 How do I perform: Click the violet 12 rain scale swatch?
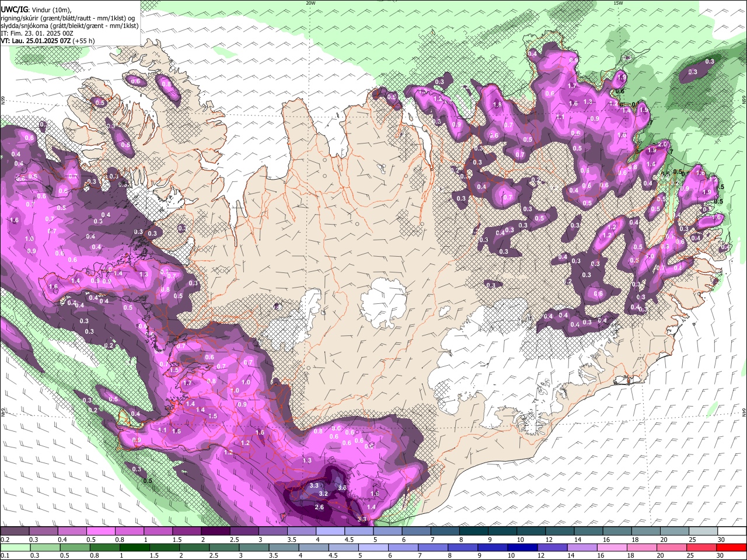coord(552,547)
